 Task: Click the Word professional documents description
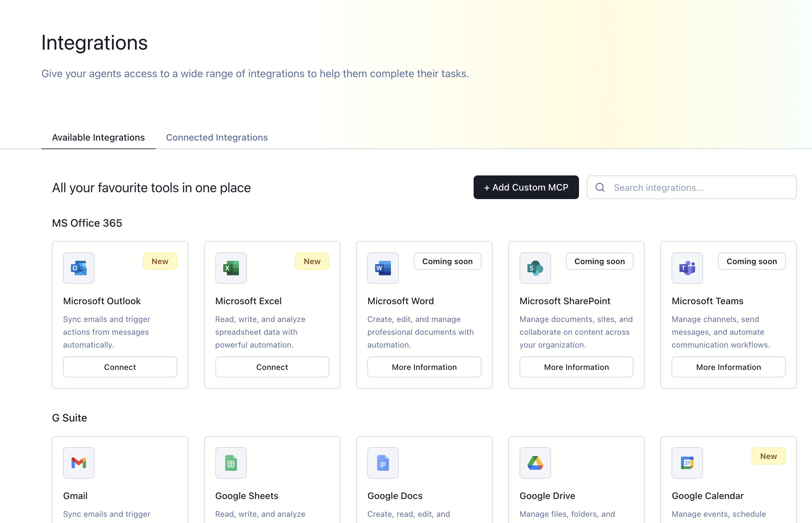tap(420, 332)
